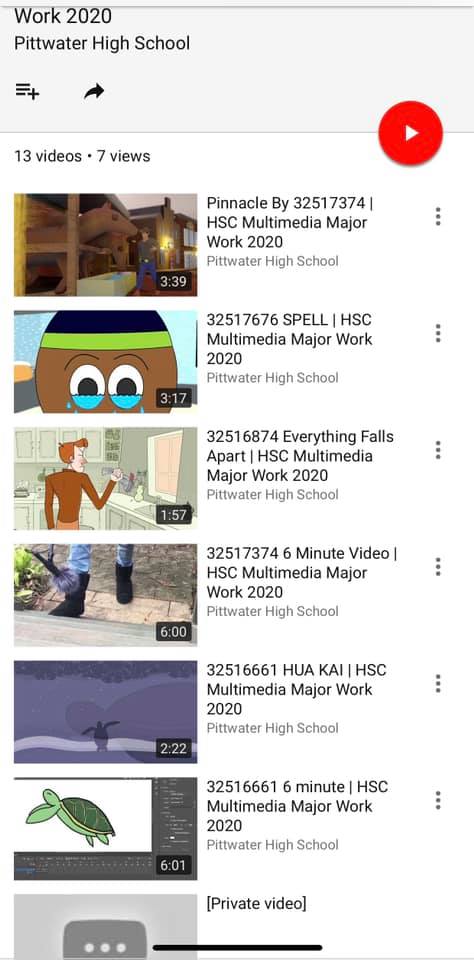
Task: Tap the [Private video] entry
Action: pos(256,903)
